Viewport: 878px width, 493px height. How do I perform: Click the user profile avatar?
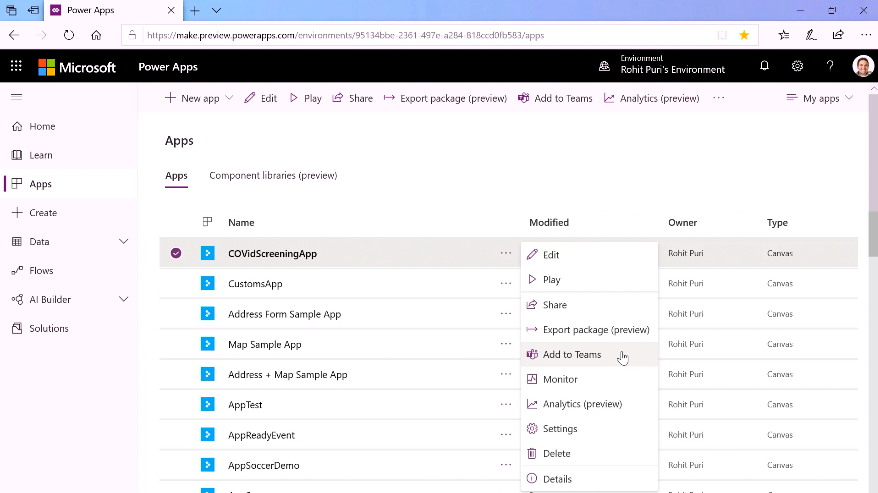pos(863,66)
